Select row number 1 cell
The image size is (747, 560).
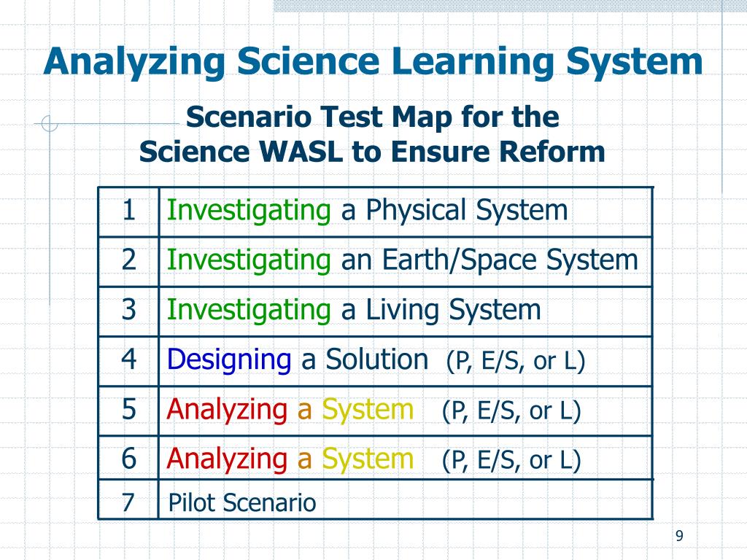coord(128,211)
